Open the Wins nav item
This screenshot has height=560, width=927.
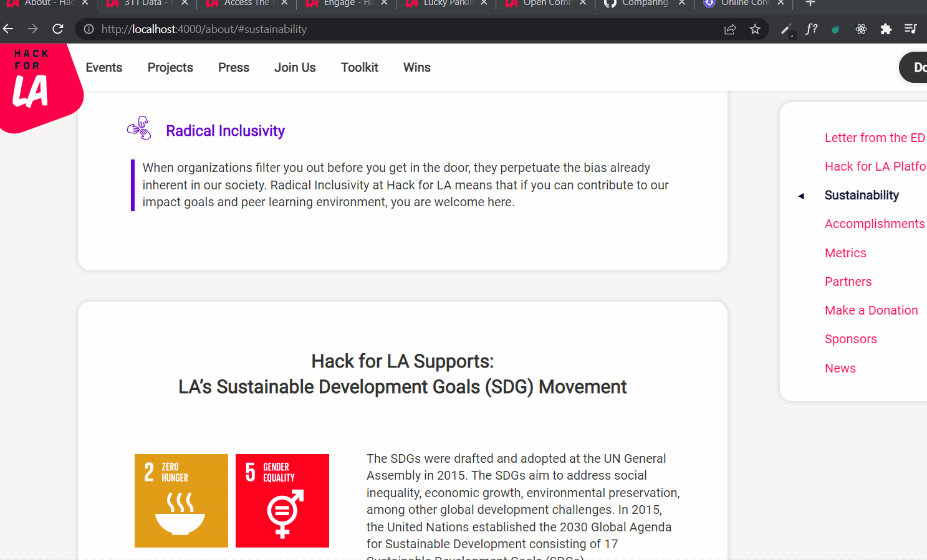(x=417, y=67)
